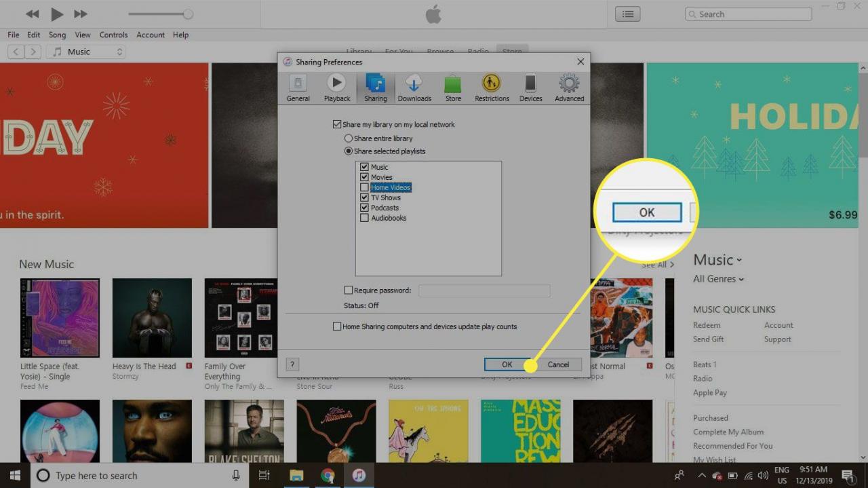Open the Purchased link
The image size is (868, 488).
711,418
